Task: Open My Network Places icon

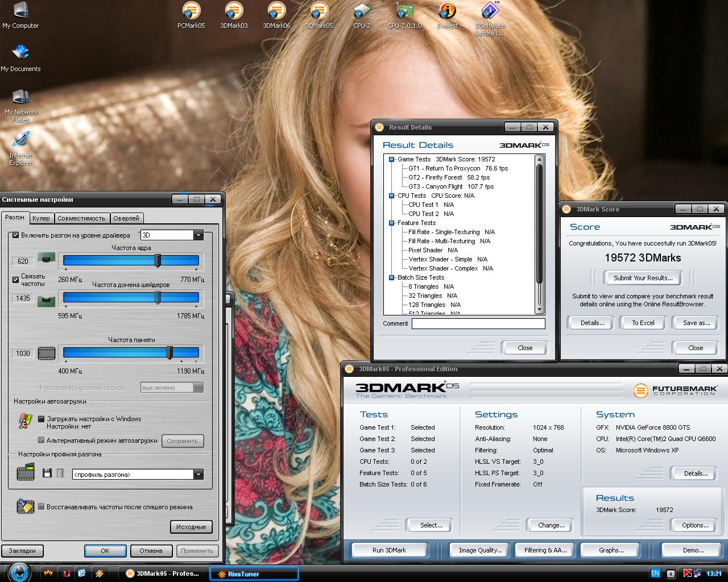Action: point(20,105)
